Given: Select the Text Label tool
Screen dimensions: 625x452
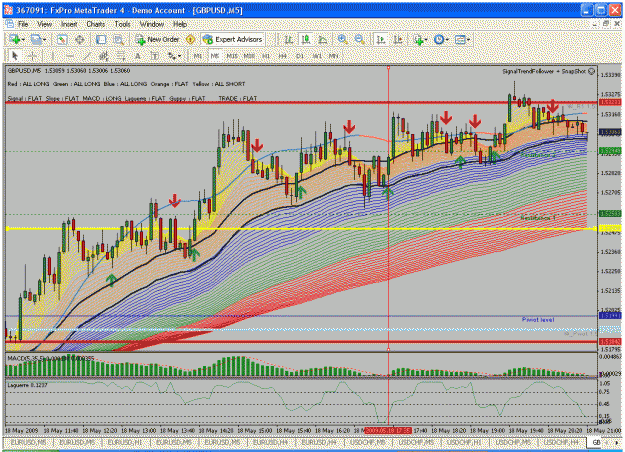Looking at the screenshot, I should [155, 56].
